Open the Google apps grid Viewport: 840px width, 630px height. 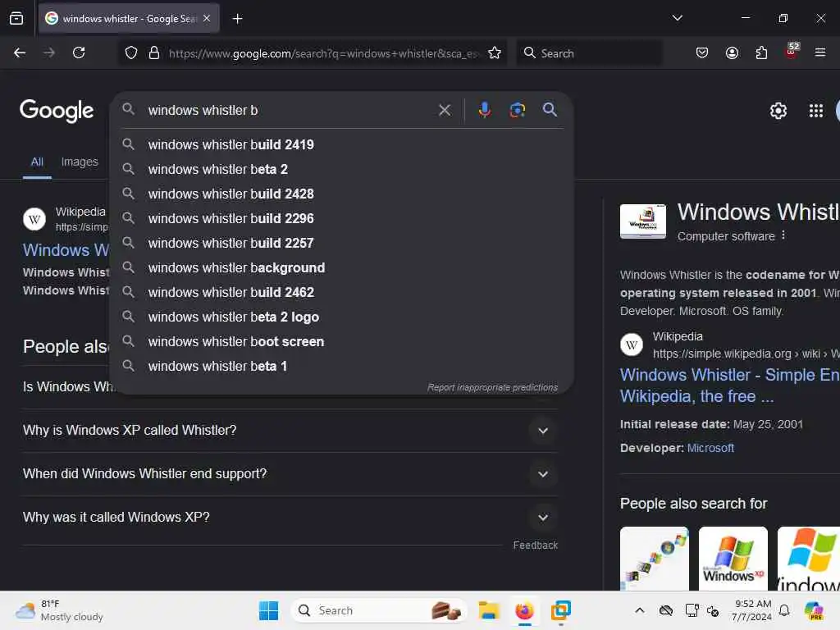(x=815, y=111)
